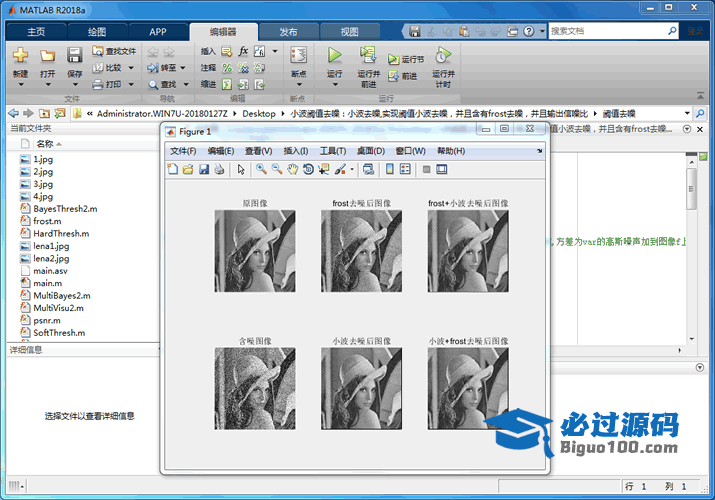Expand the Details (详细信息) panel chevron

click(157, 350)
